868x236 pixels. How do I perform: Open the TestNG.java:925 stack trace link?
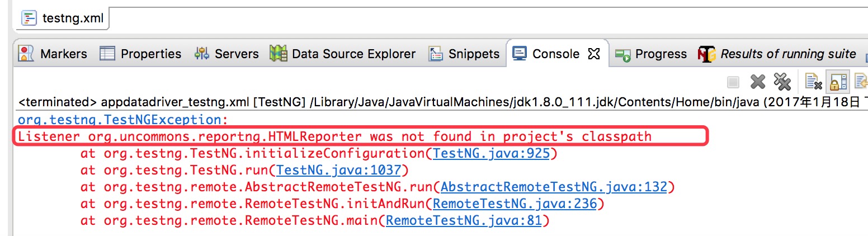point(492,154)
